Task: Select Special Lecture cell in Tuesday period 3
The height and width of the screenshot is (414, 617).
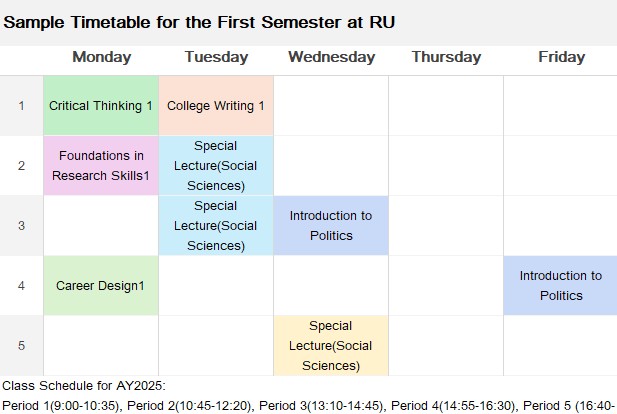Action: point(216,225)
